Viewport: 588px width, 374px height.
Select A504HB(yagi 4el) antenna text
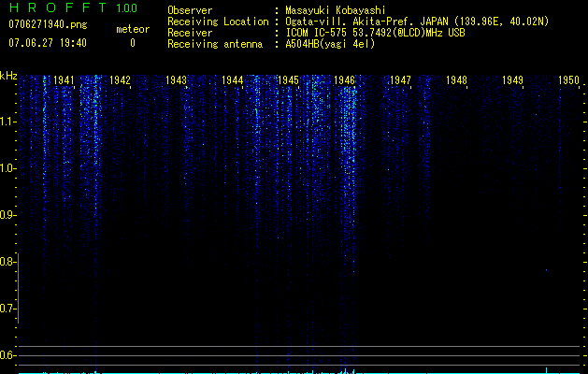(330, 44)
